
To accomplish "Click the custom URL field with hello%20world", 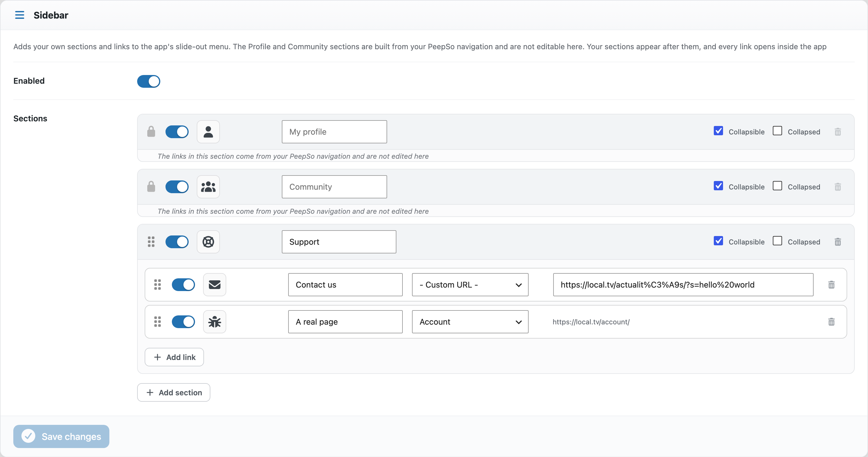I will tap(683, 284).
